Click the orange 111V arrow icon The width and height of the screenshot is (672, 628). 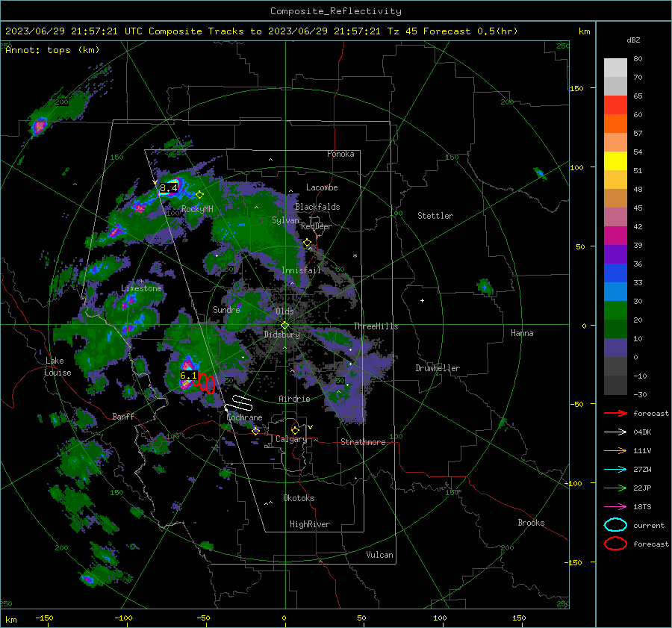[615, 450]
